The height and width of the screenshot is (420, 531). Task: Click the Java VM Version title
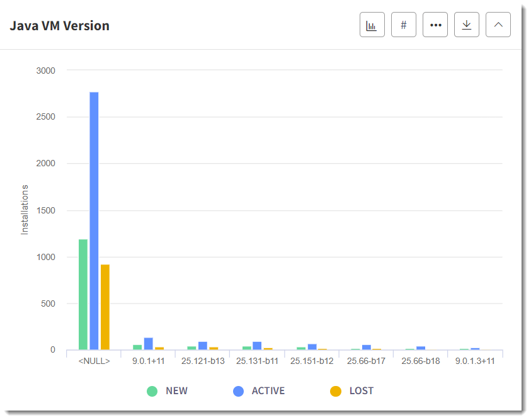[x=60, y=26]
